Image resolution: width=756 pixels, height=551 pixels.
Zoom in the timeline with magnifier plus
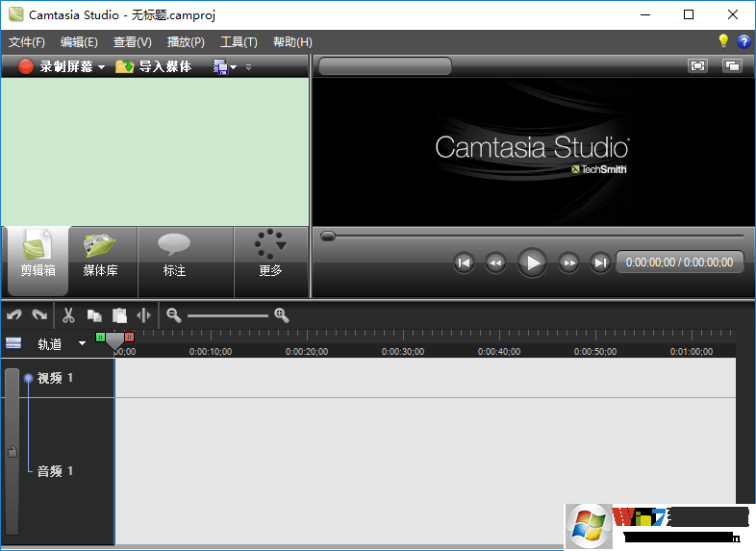[x=281, y=315]
